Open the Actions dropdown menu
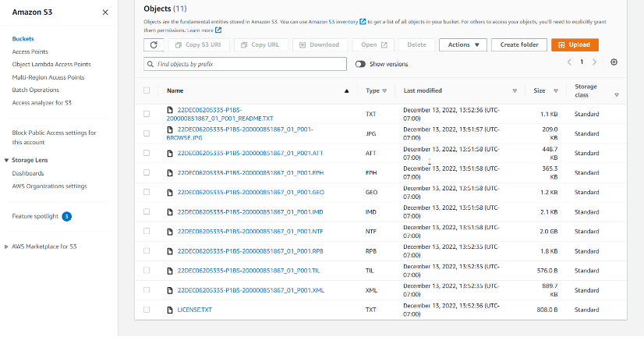This screenshot has width=644, height=337. point(463,44)
